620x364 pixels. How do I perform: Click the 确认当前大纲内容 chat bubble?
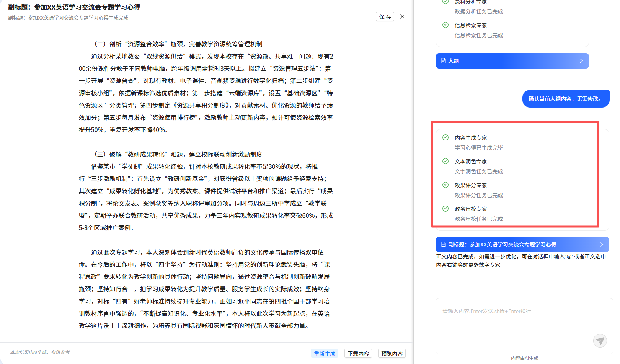(x=566, y=99)
